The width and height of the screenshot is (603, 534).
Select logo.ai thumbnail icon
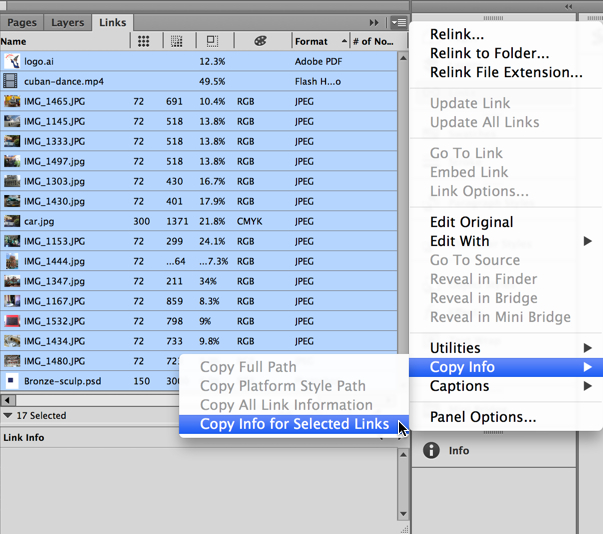point(12,61)
